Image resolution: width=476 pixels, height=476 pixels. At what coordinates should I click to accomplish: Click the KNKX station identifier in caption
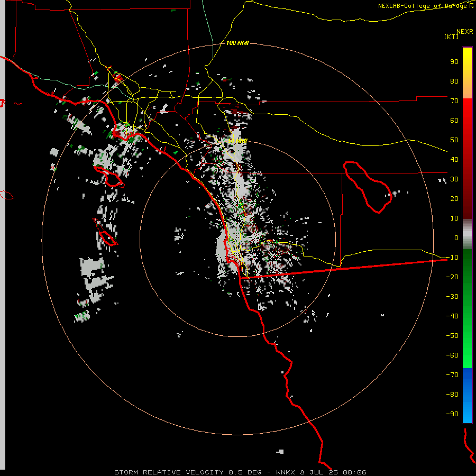pos(286,472)
